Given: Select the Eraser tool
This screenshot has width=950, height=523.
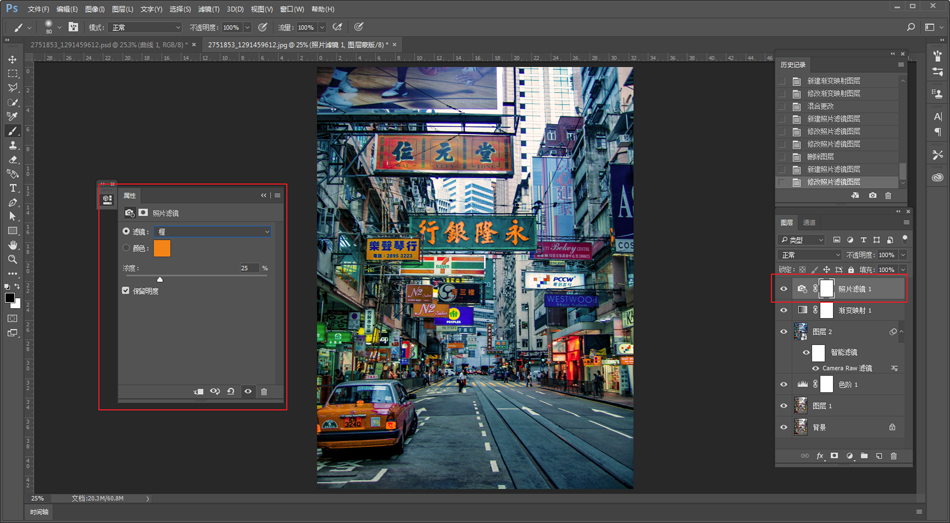Looking at the screenshot, I should (x=13, y=159).
